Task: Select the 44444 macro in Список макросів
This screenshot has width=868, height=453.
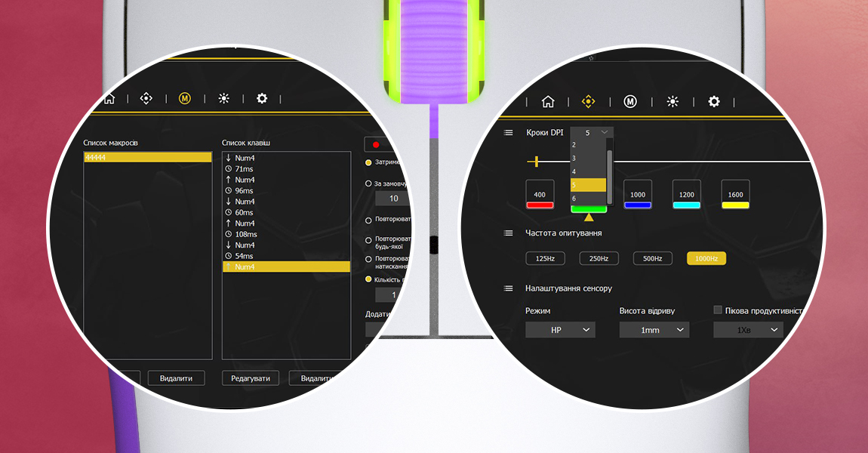Action: click(147, 157)
